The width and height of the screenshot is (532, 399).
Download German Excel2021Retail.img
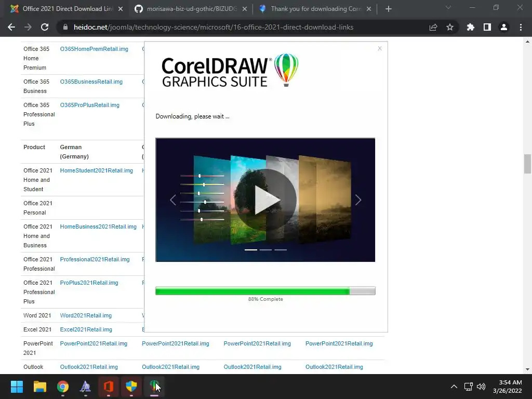pos(86,329)
